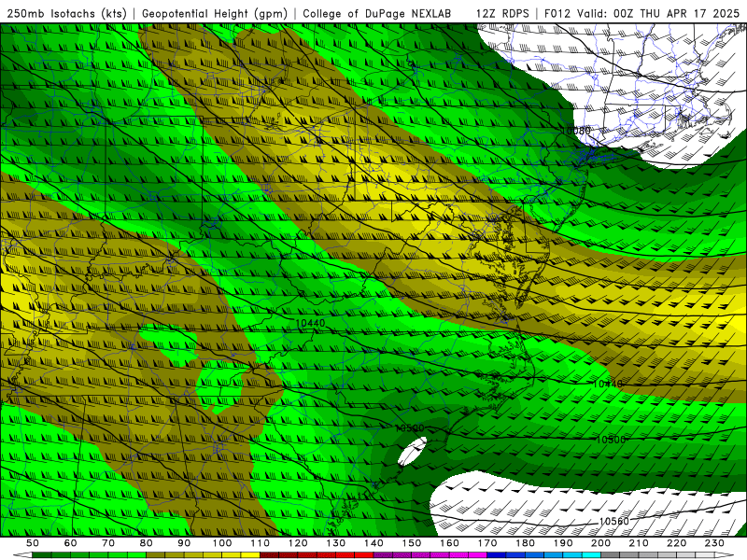
Task: Click the "250mb Isotachs (kts)" title text
Action: [x=66, y=13]
